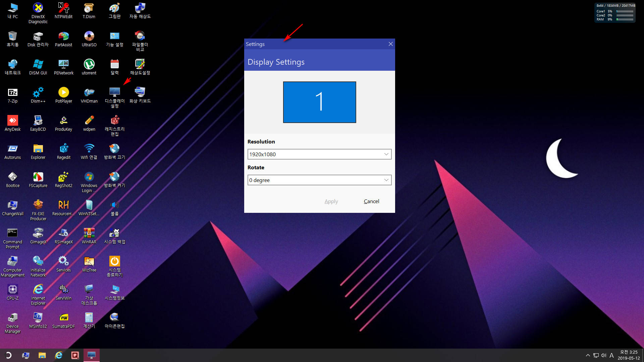The height and width of the screenshot is (362, 644).
Task: Toggle the IME input mode indicator A
Action: coord(611,355)
